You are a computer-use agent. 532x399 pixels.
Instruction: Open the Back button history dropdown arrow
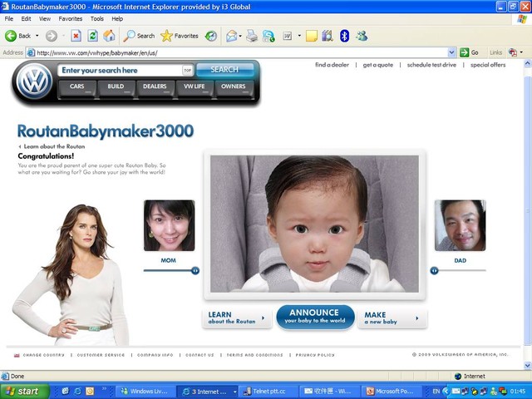click(x=37, y=36)
